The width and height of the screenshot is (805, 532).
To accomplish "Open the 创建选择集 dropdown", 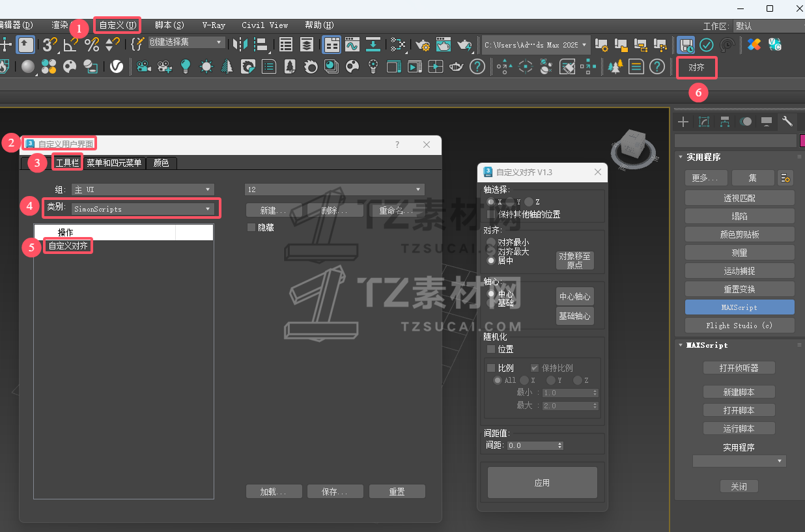I will click(x=186, y=42).
